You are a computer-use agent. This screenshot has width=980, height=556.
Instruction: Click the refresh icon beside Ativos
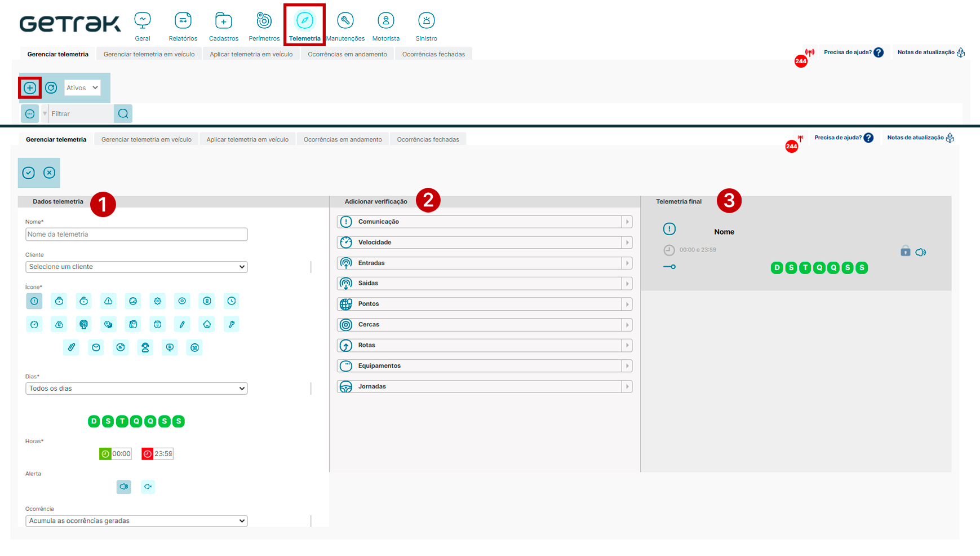pos(51,87)
